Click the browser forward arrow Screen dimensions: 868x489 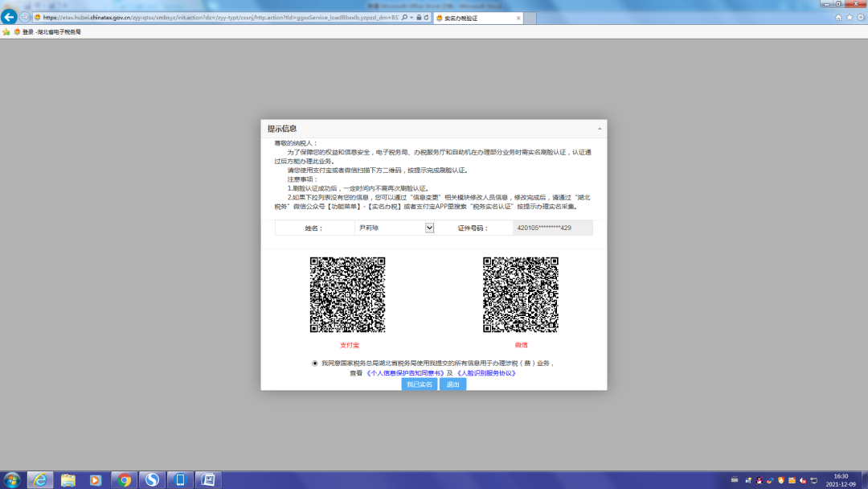pyautogui.click(x=25, y=17)
